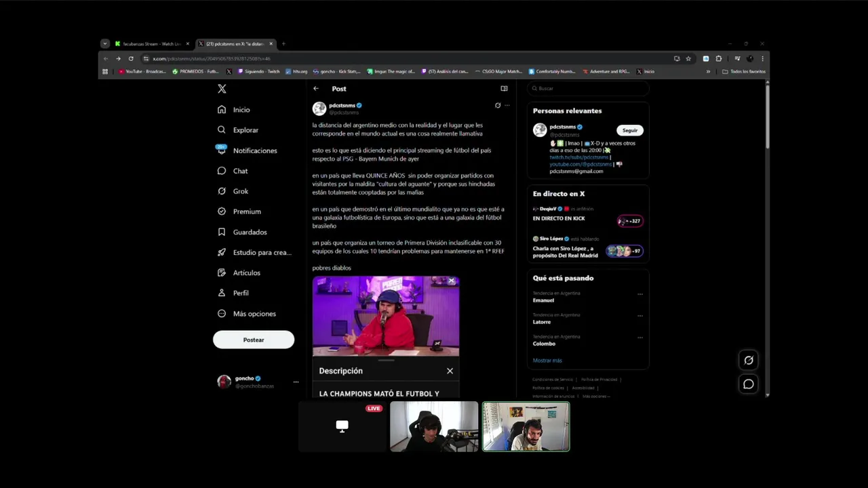Click the Premium badge icon
The image size is (868, 488).
222,211
